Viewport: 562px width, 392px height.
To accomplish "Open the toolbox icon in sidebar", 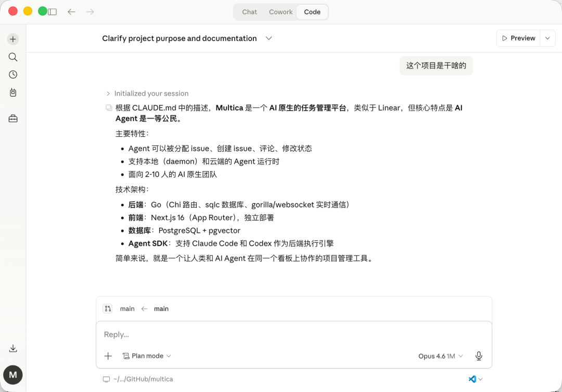I will click(13, 119).
